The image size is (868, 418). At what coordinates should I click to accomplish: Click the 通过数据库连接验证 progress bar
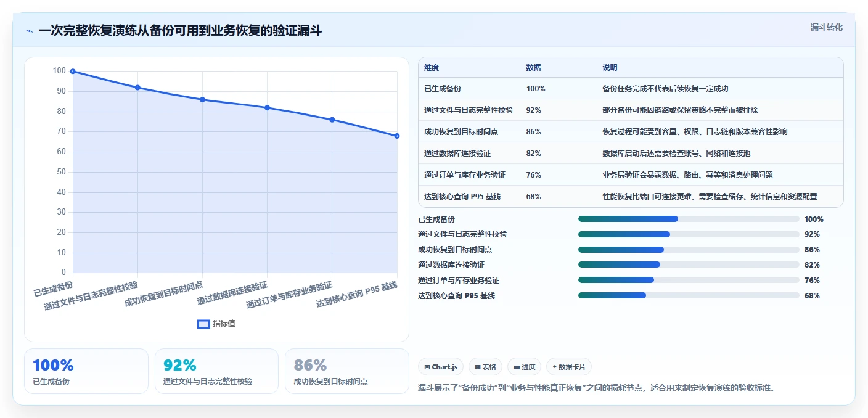(689, 264)
